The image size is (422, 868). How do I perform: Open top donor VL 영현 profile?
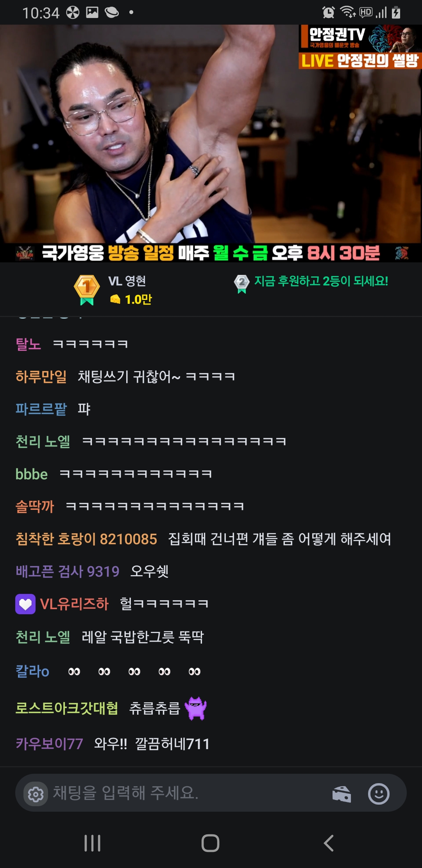[127, 281]
